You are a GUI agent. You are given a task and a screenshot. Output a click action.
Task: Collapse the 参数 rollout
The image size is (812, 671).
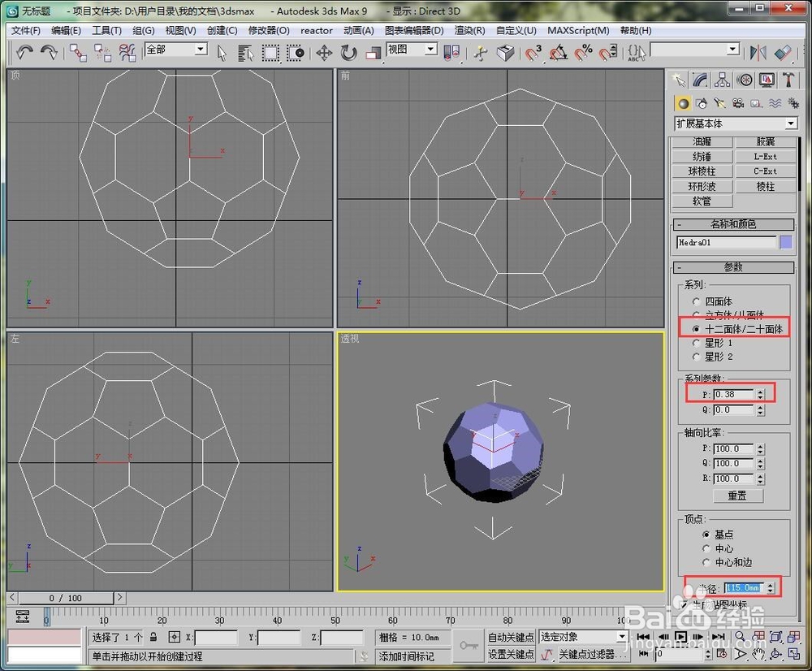click(732, 267)
